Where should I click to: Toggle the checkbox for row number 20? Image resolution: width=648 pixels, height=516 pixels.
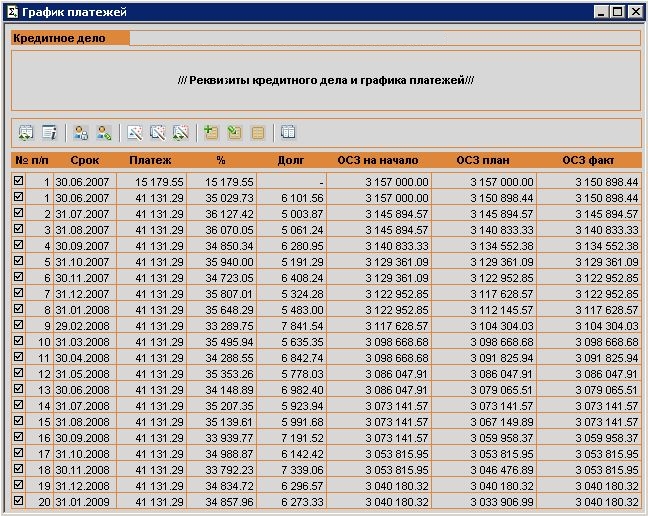coord(18,500)
